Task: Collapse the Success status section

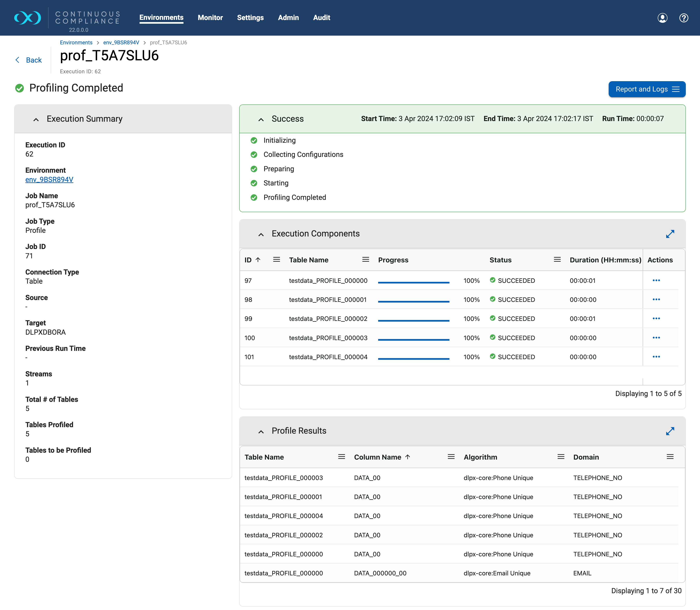Action: 261,119
